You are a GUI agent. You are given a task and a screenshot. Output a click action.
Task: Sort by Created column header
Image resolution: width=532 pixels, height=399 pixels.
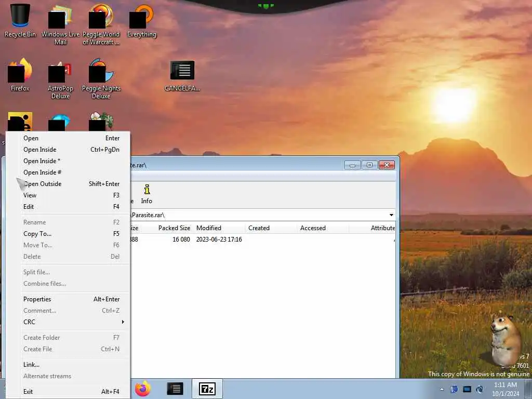270,228
